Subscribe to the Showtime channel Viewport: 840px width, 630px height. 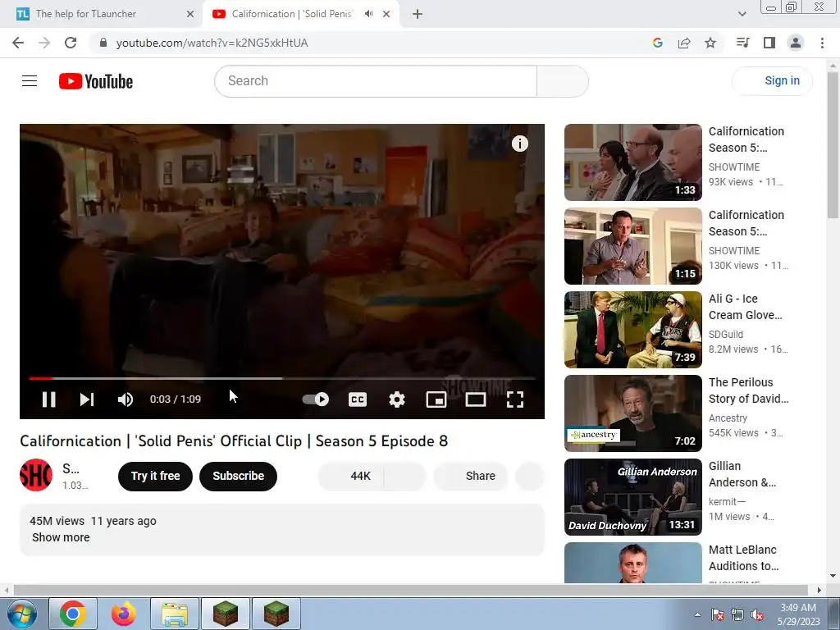pos(239,476)
